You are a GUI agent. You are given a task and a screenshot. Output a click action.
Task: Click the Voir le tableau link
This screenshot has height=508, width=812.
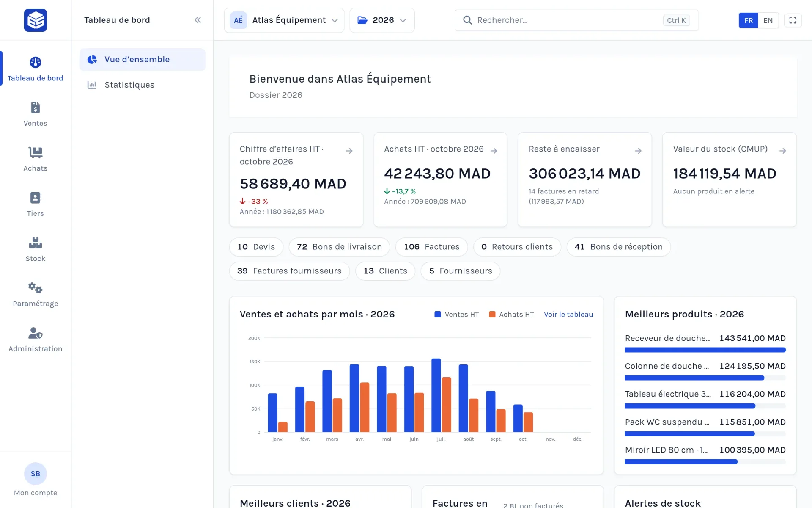coord(568,315)
